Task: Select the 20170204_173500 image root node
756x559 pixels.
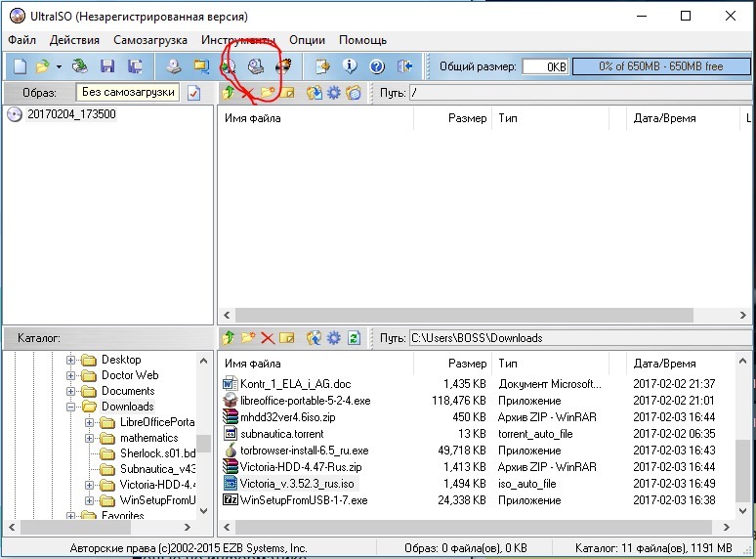Action: [71, 114]
